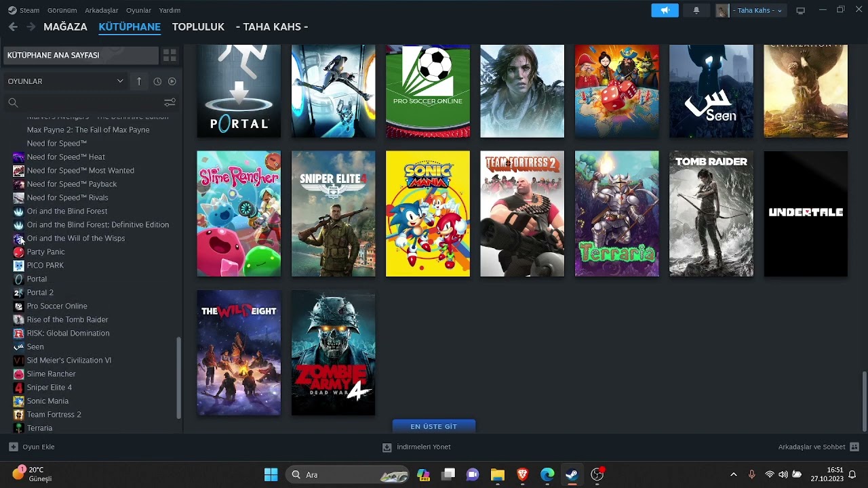The width and height of the screenshot is (868, 488).
Task: Open File Explorer from taskbar
Action: (x=498, y=474)
